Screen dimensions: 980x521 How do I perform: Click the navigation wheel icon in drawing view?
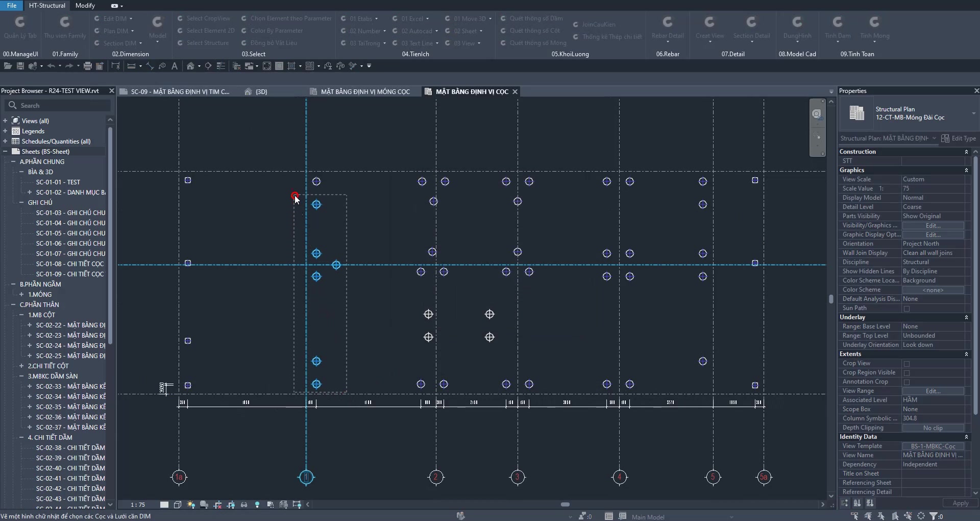pyautogui.click(x=817, y=114)
